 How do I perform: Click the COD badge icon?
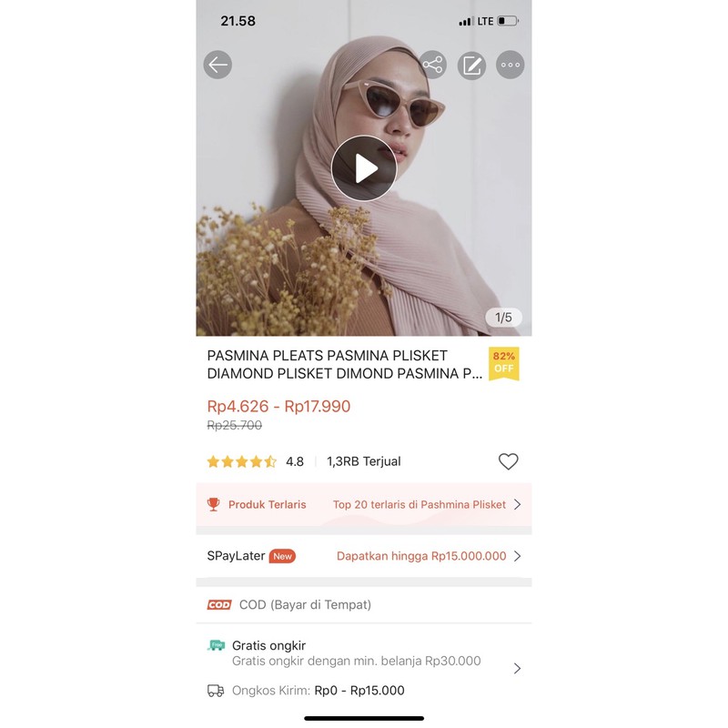click(219, 604)
